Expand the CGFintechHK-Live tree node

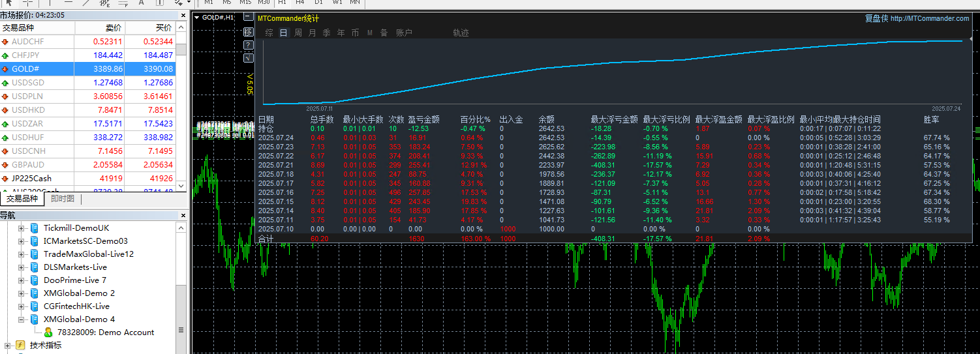click(x=21, y=306)
